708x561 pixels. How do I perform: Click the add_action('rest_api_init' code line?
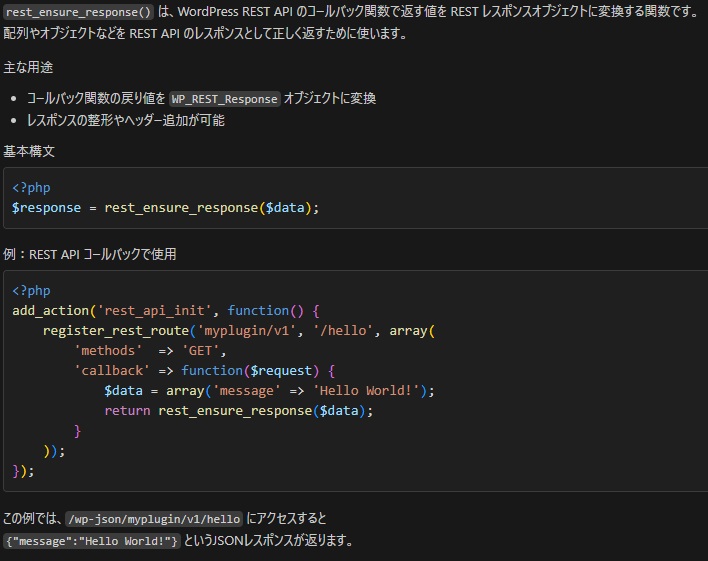click(x=166, y=311)
